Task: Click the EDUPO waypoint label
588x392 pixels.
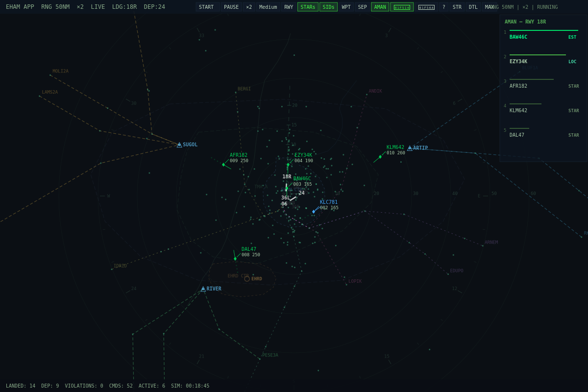Action: tap(457, 271)
